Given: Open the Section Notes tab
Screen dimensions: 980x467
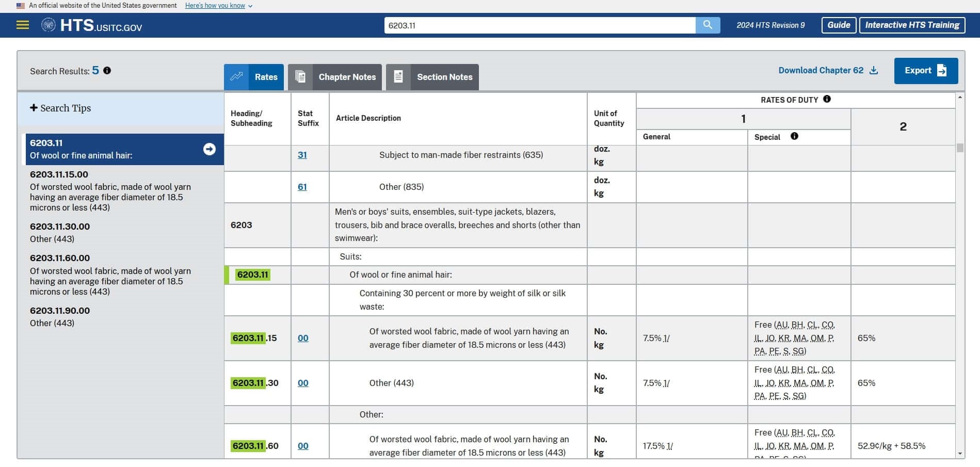Looking at the screenshot, I should [432, 77].
